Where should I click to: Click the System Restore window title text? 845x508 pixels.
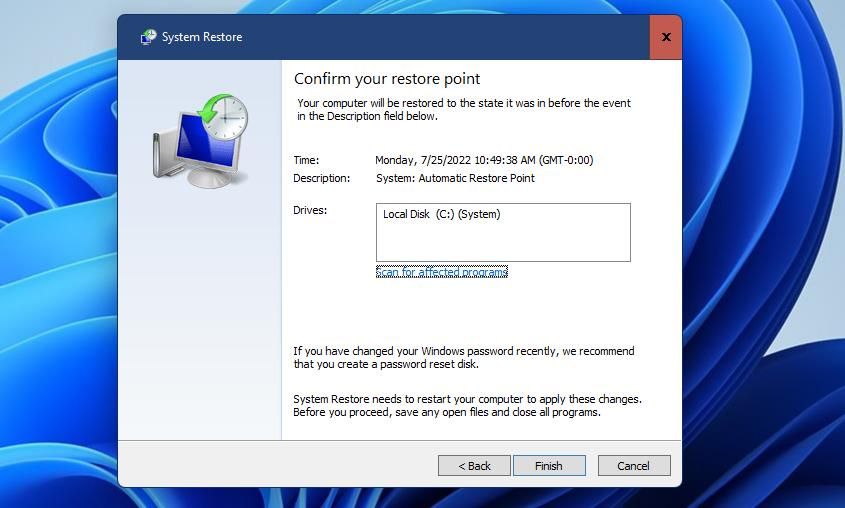pyautogui.click(x=202, y=37)
